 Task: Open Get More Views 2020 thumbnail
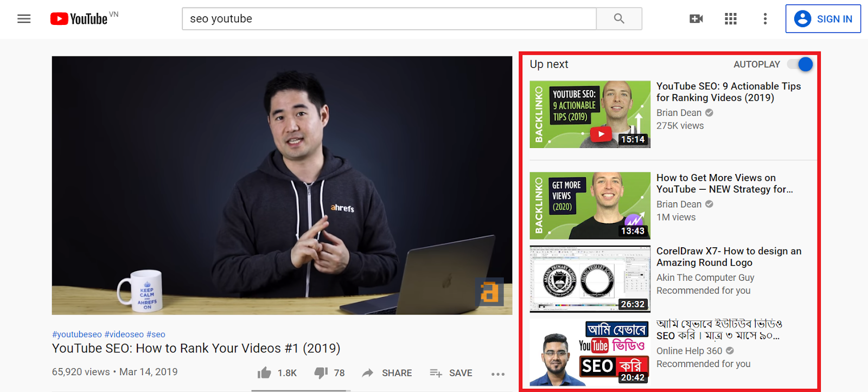(x=590, y=205)
